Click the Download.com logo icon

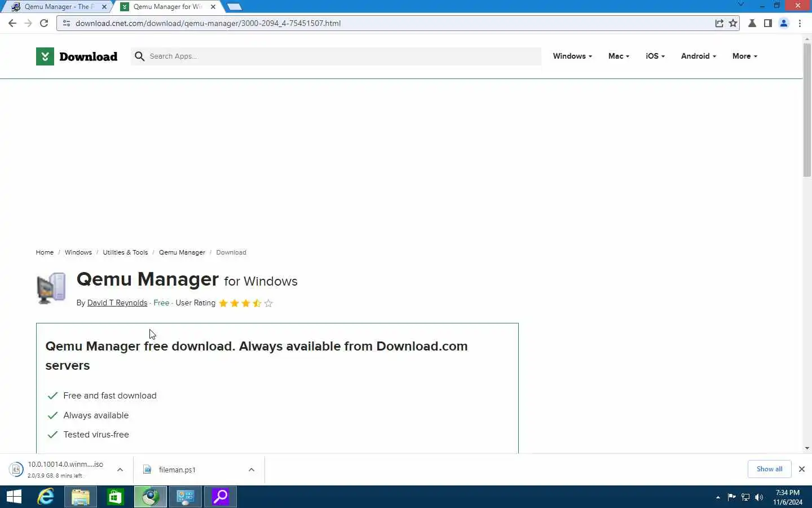tap(45, 56)
